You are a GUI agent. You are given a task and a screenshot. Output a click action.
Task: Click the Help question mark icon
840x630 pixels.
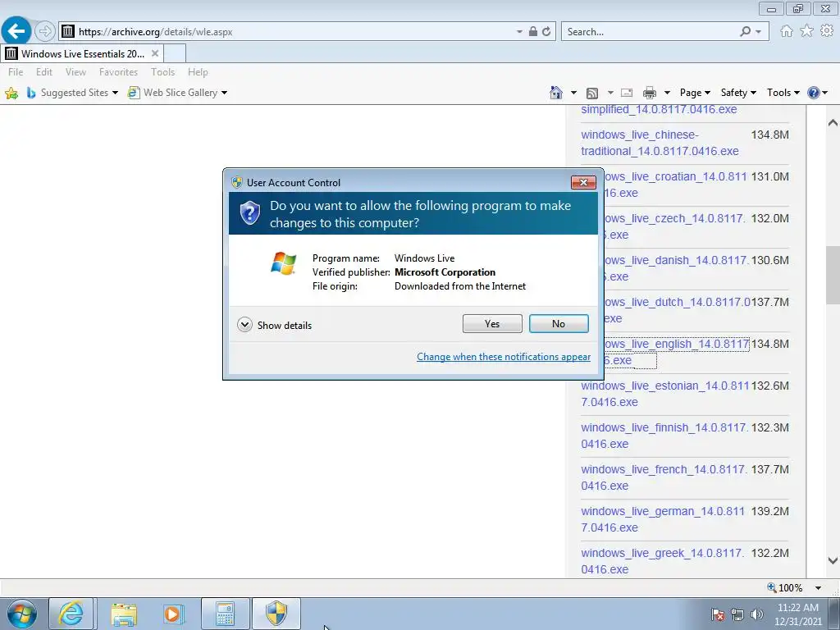tap(813, 93)
